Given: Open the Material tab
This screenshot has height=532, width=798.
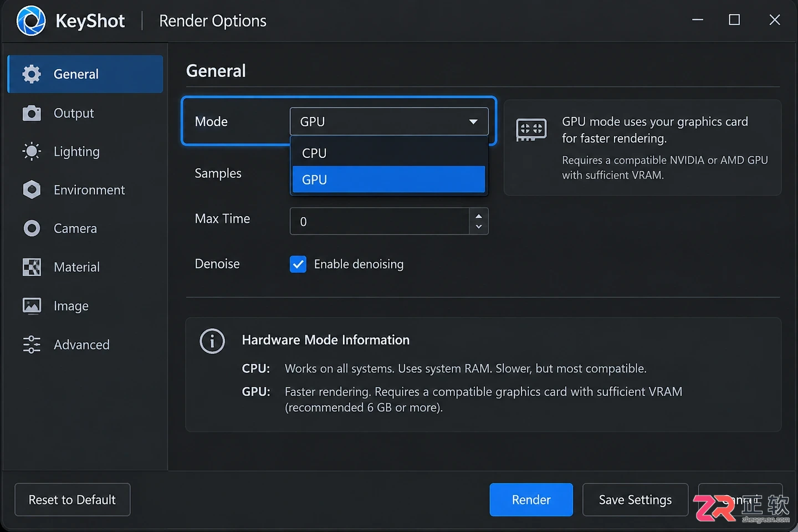Looking at the screenshot, I should (x=85, y=267).
